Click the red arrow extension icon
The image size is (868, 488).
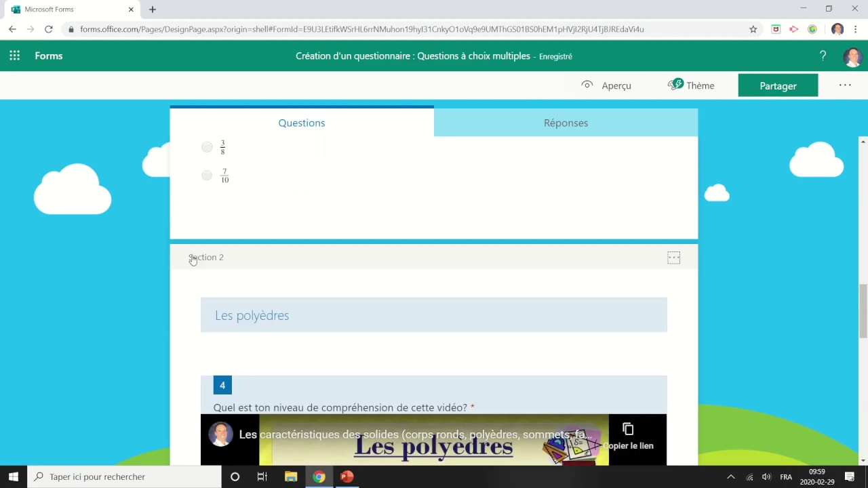pos(794,29)
